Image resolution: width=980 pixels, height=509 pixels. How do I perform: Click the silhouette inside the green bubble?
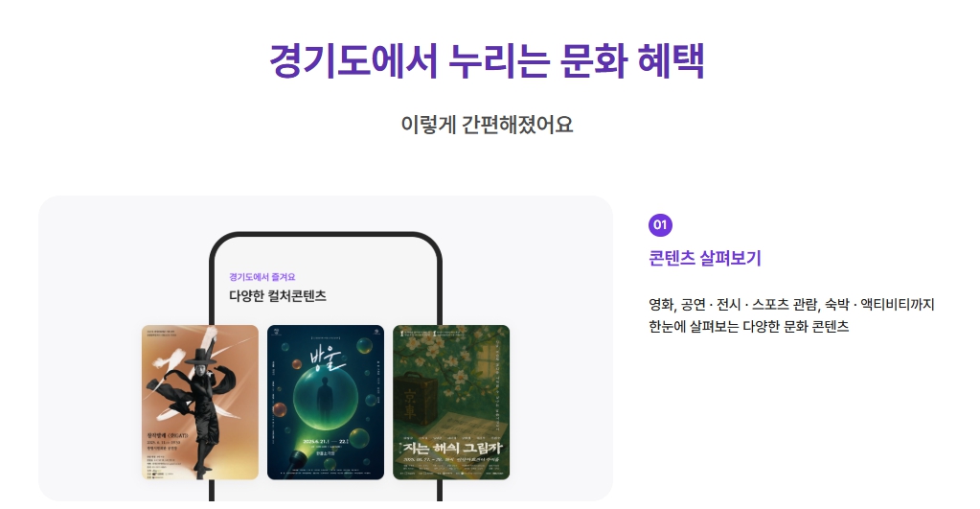(x=325, y=400)
